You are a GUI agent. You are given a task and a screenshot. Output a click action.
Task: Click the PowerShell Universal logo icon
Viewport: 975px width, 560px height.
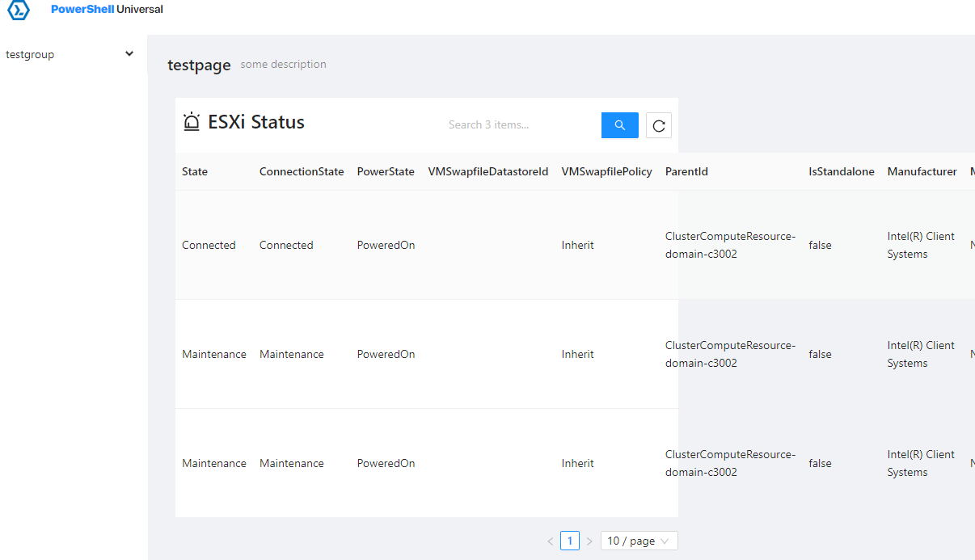tap(19, 10)
